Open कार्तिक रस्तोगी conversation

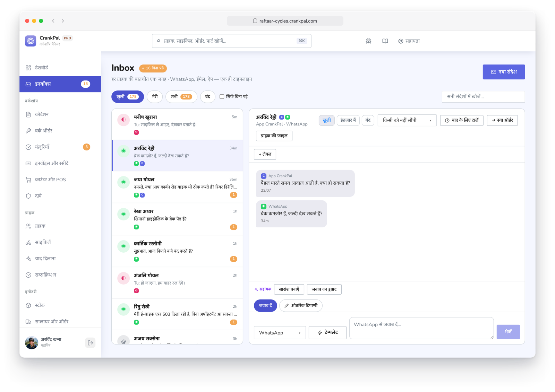click(x=177, y=251)
